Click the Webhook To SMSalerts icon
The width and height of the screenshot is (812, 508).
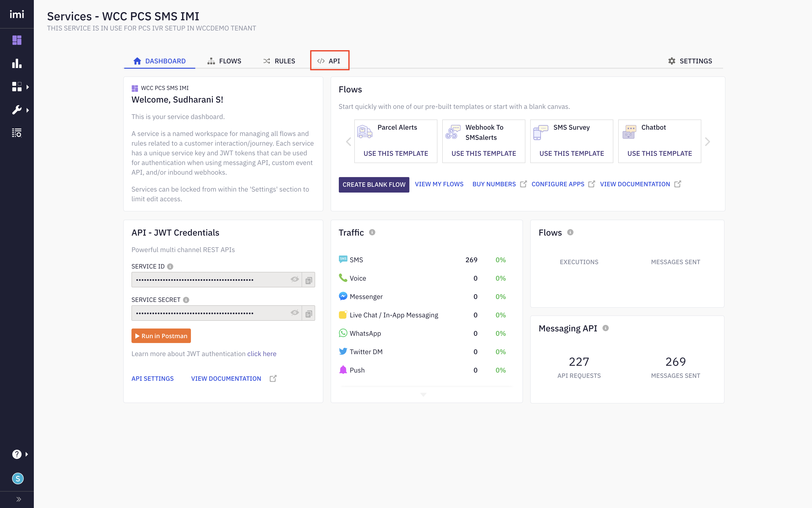[453, 132]
